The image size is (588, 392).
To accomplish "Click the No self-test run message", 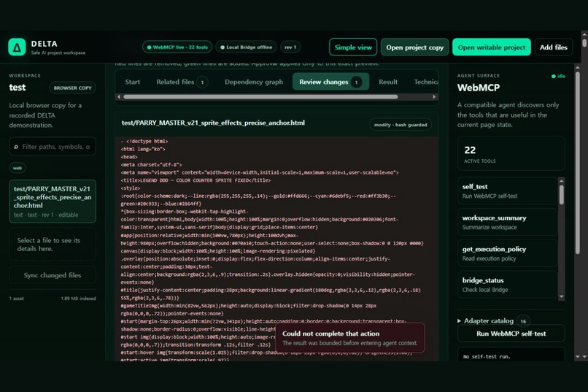I will coord(487,356).
